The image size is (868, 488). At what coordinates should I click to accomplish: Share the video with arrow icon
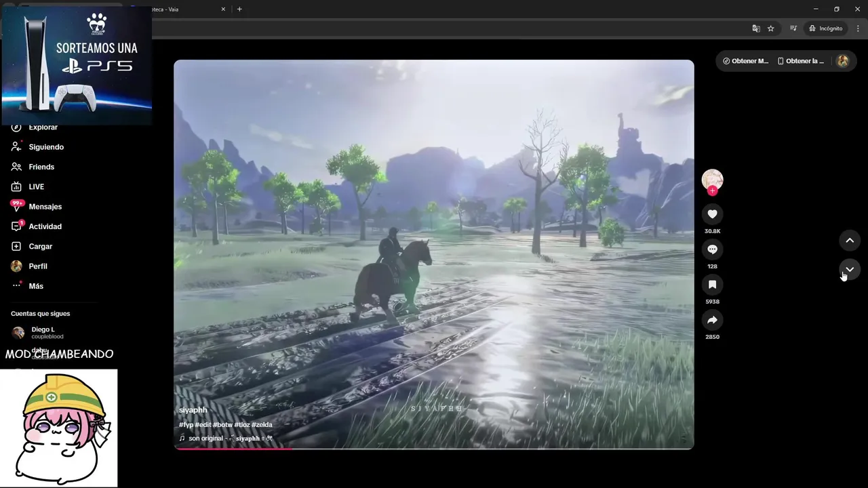coord(712,320)
